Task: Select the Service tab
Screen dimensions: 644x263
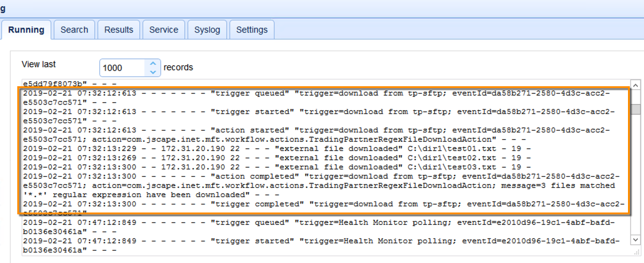Action: [163, 30]
